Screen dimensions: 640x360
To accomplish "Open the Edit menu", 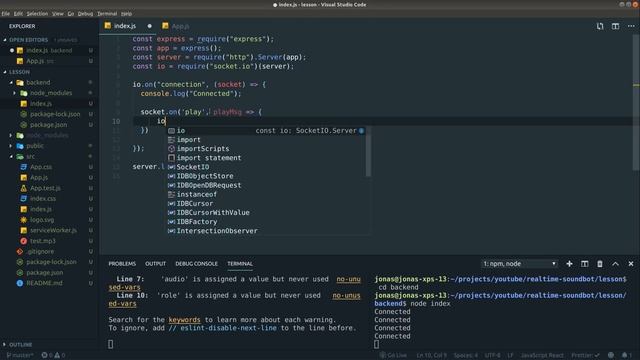I will pyautogui.click(x=18, y=14).
